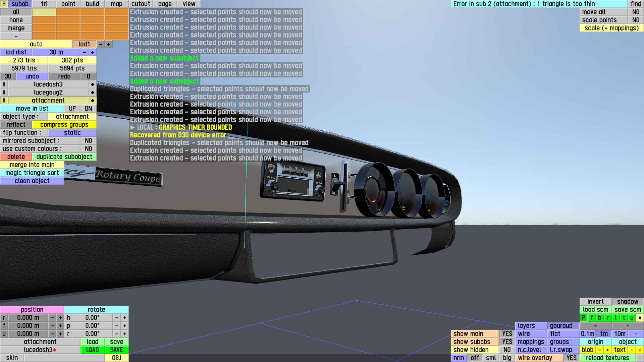
Task: Open the cutout tab
Action: point(141,4)
